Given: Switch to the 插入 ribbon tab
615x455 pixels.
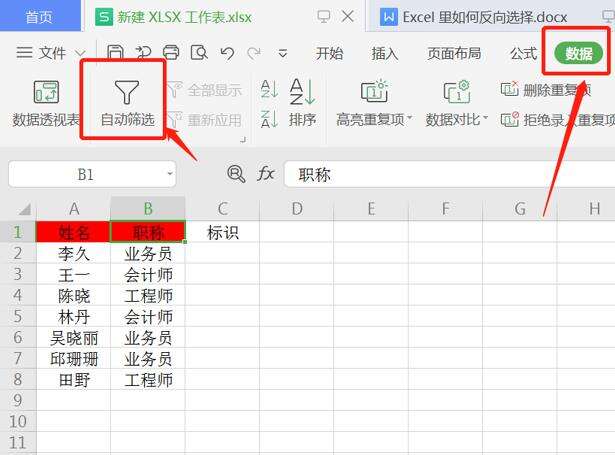Looking at the screenshot, I should (385, 53).
